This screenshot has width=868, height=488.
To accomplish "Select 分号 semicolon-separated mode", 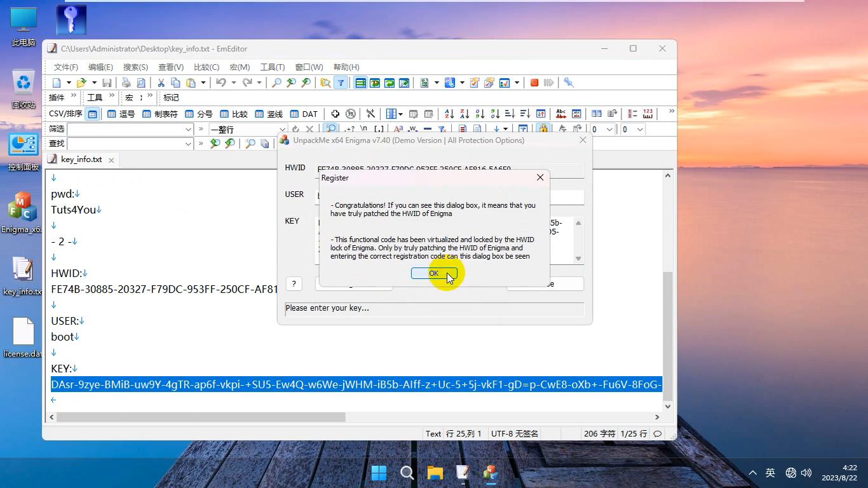I will click(198, 114).
